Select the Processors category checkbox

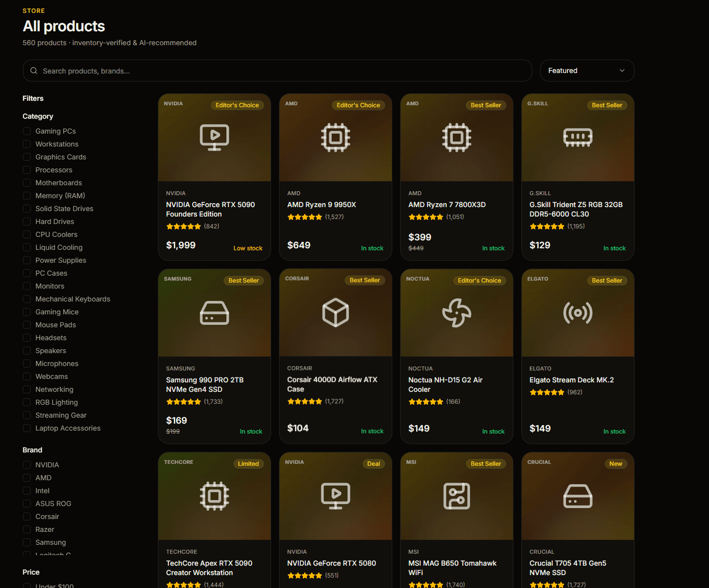click(x=27, y=170)
